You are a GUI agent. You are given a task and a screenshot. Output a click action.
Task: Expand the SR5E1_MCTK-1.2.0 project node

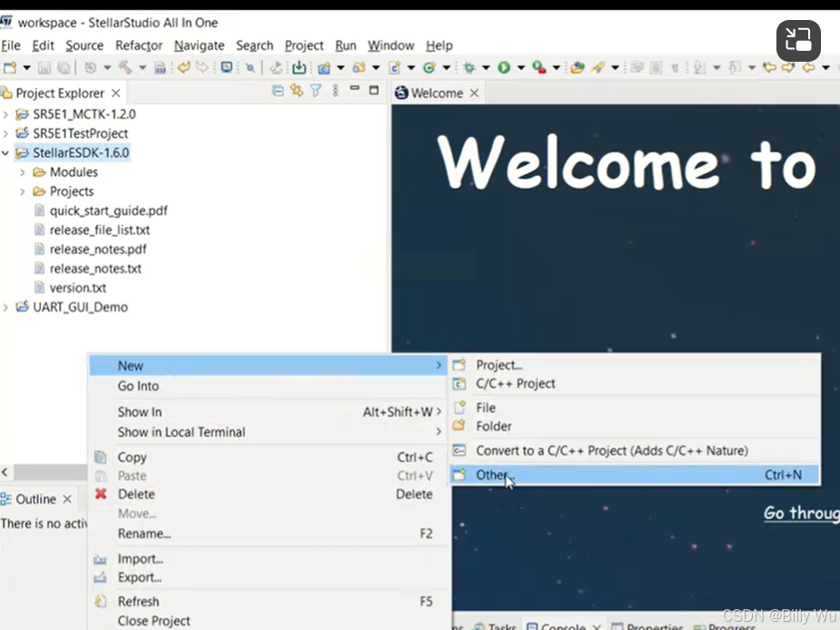6,114
